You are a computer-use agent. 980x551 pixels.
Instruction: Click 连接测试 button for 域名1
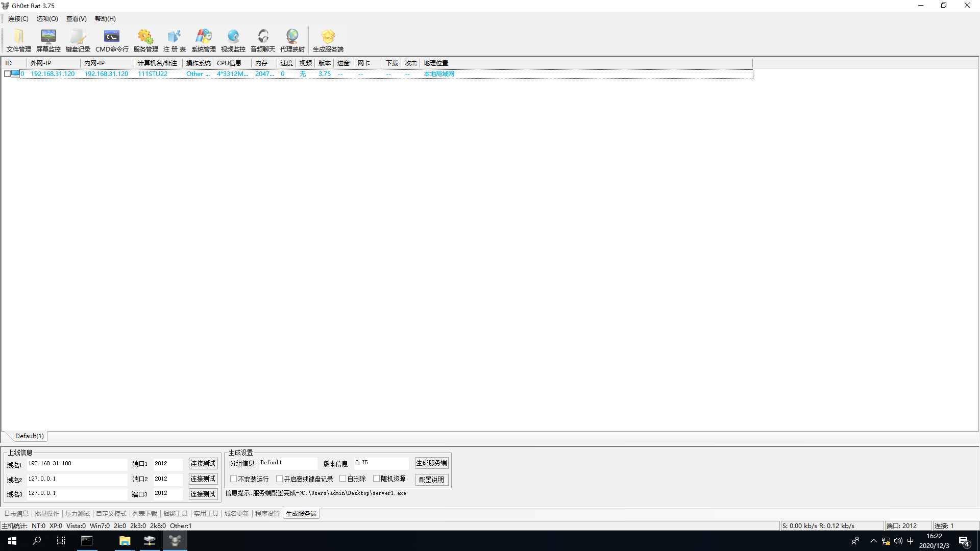pos(203,464)
